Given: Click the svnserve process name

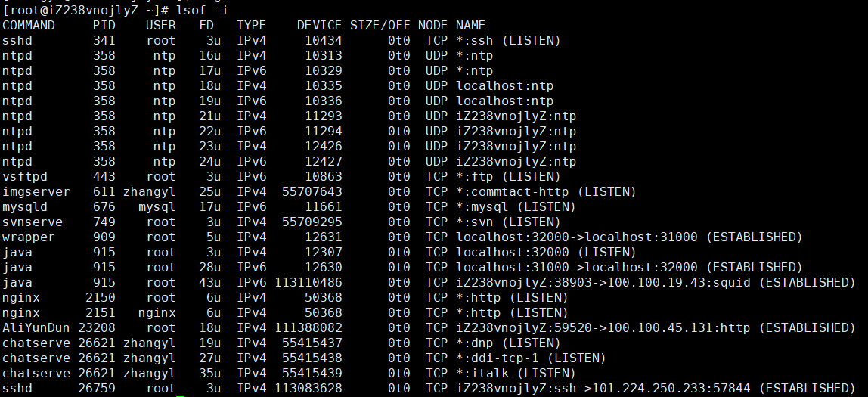Looking at the screenshot, I should (x=33, y=222).
